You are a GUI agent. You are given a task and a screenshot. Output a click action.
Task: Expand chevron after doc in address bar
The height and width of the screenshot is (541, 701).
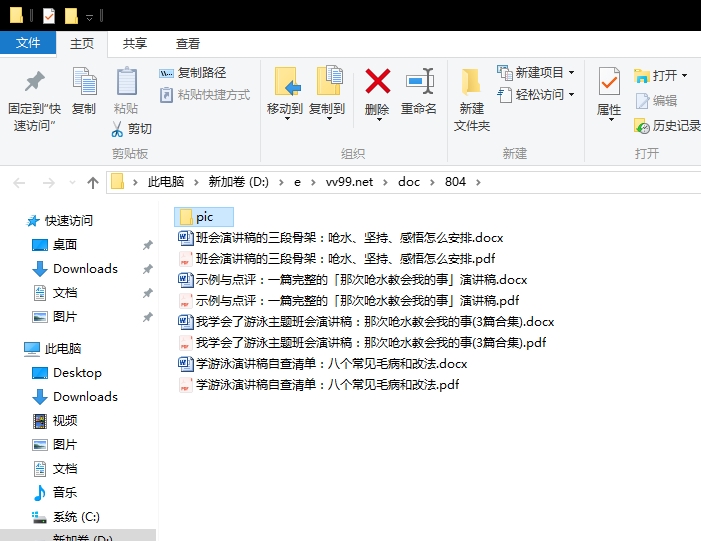432,182
